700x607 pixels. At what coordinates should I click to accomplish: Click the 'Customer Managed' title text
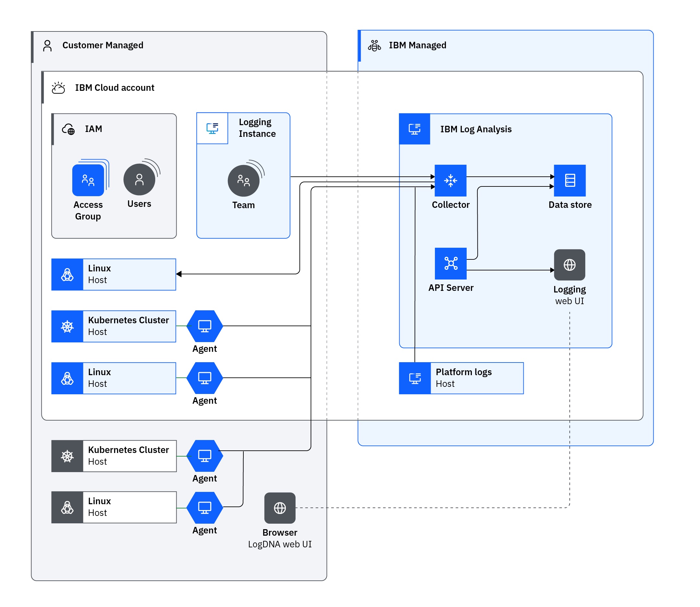(x=103, y=45)
